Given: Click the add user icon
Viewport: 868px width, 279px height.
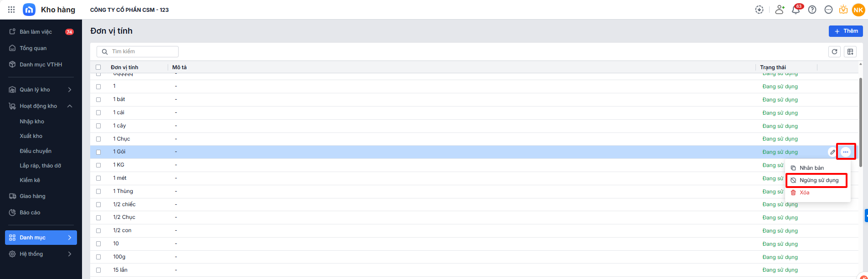Looking at the screenshot, I should tap(780, 10).
